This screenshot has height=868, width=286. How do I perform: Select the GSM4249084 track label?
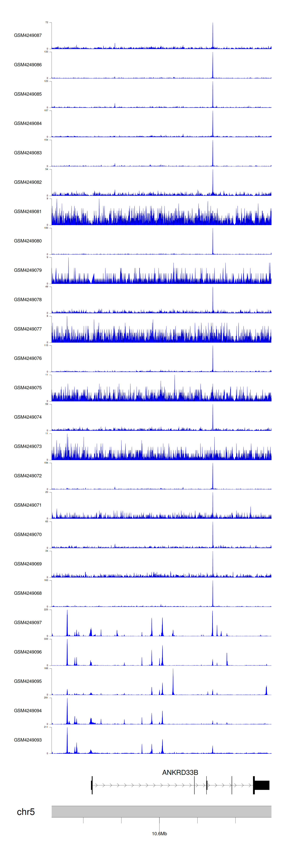pyautogui.click(x=28, y=124)
